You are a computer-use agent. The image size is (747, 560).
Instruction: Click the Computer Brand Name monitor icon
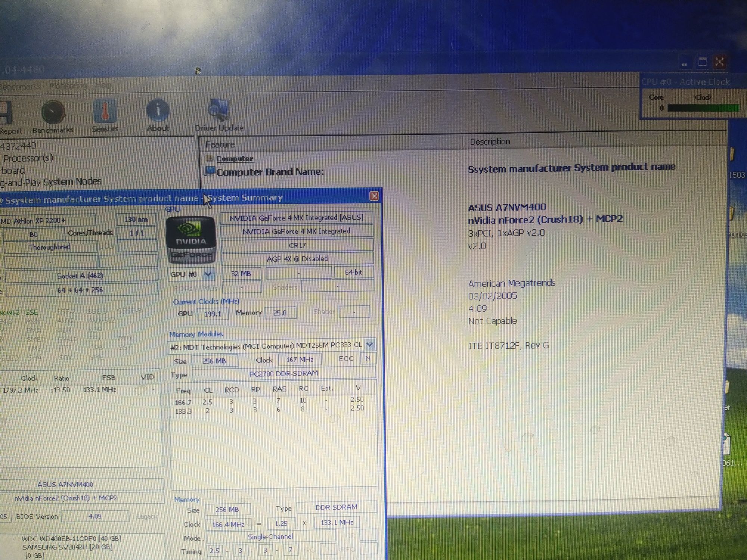point(210,171)
